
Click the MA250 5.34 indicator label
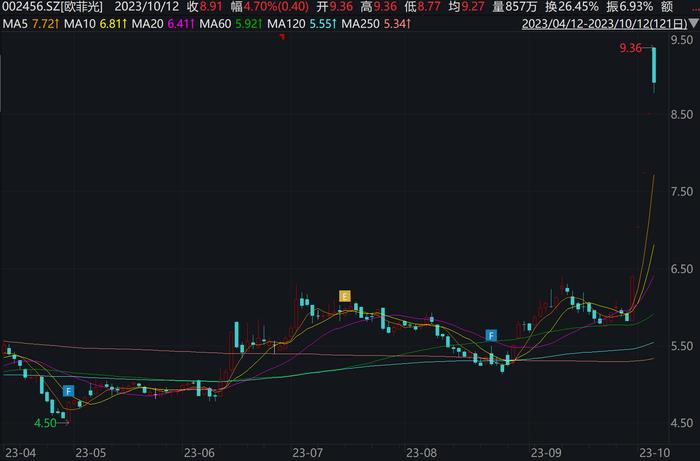[376, 24]
